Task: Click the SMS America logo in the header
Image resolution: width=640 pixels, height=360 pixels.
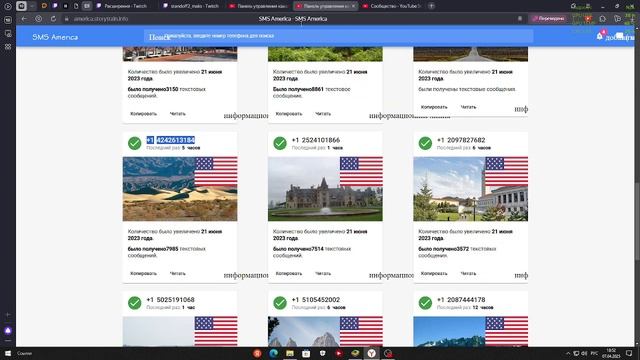Action: [55, 37]
